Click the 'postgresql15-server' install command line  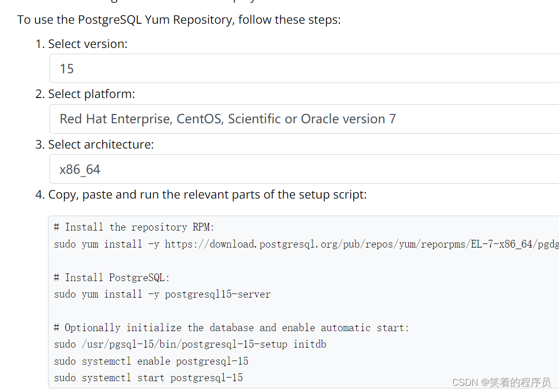click(x=162, y=295)
